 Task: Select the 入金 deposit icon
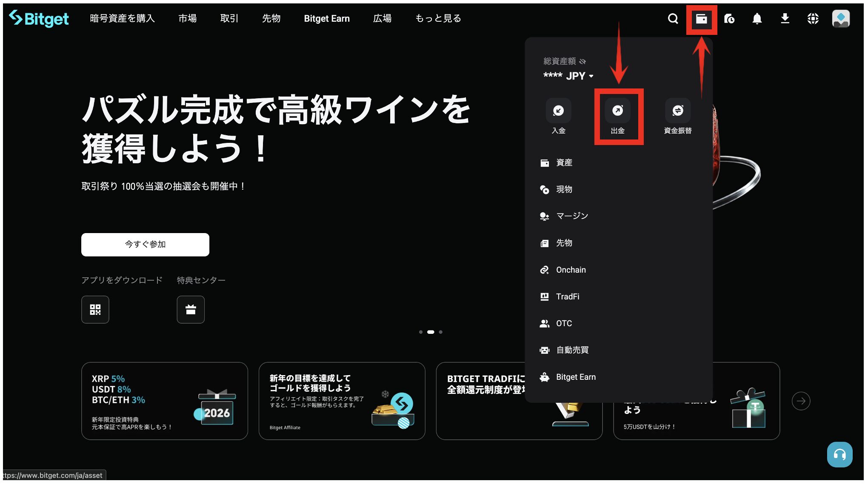(558, 111)
